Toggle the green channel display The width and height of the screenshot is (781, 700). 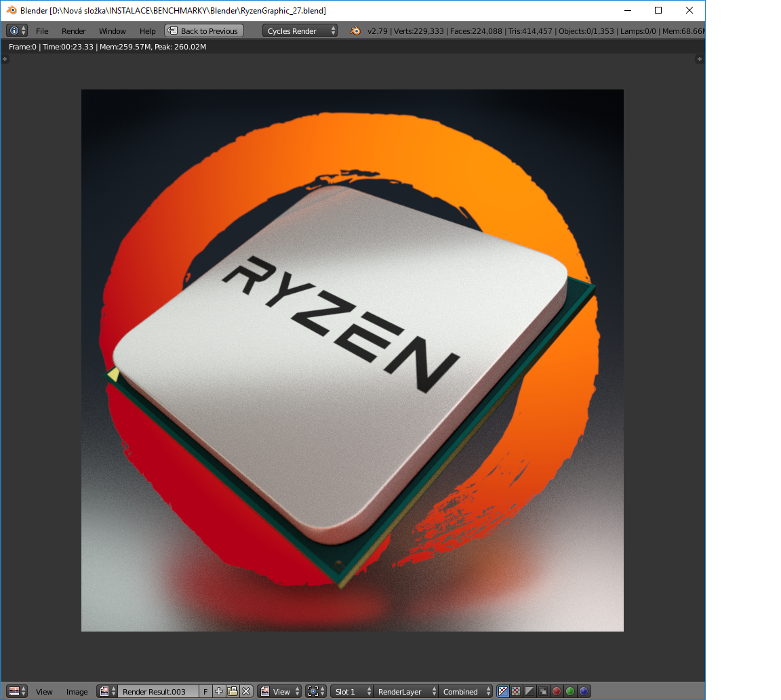click(570, 691)
